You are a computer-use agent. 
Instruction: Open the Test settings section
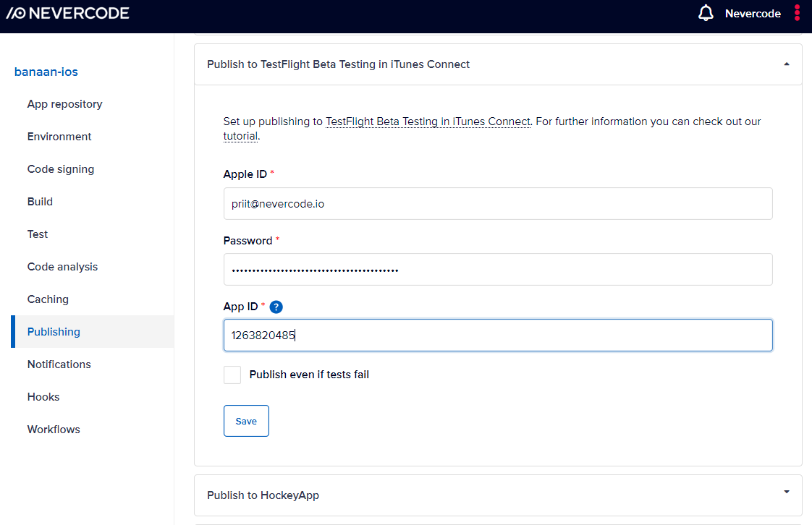click(x=38, y=234)
